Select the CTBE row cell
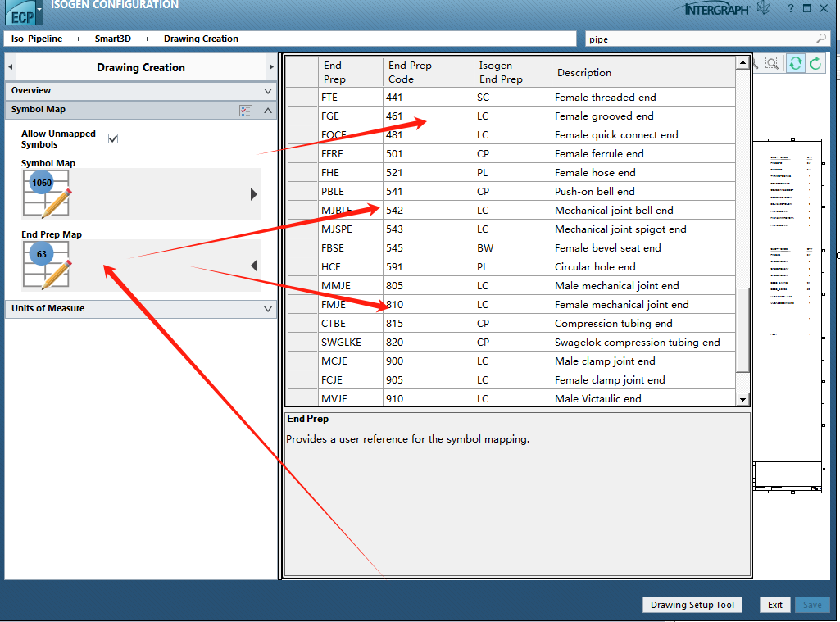The width and height of the screenshot is (840, 622). [351, 323]
